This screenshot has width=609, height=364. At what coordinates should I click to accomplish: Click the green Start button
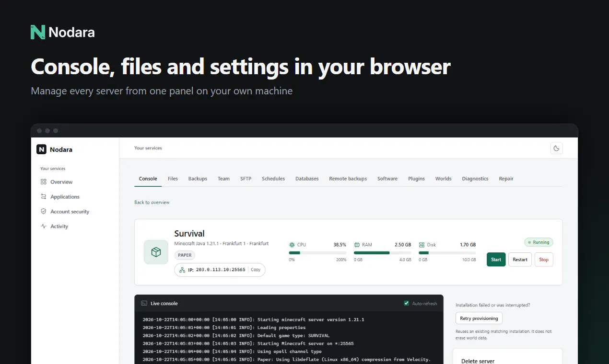(496, 260)
